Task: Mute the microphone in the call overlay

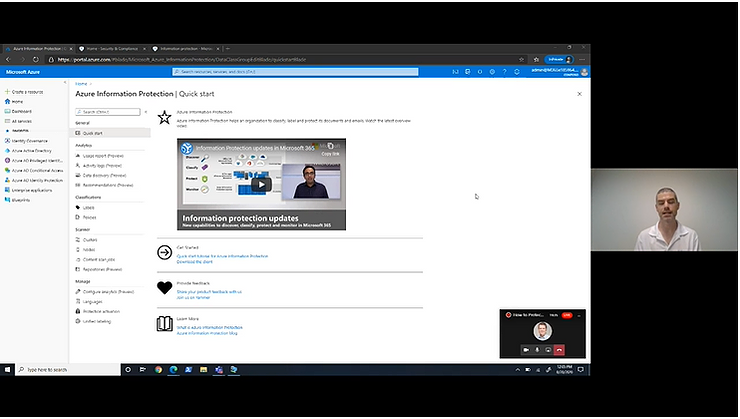Action: click(x=537, y=350)
